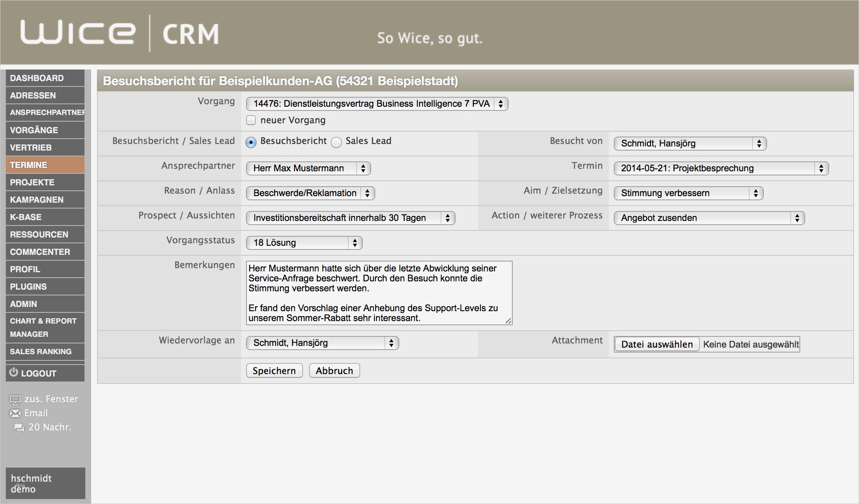Switch to the TERMINE section
859x504 pixels.
(45, 165)
